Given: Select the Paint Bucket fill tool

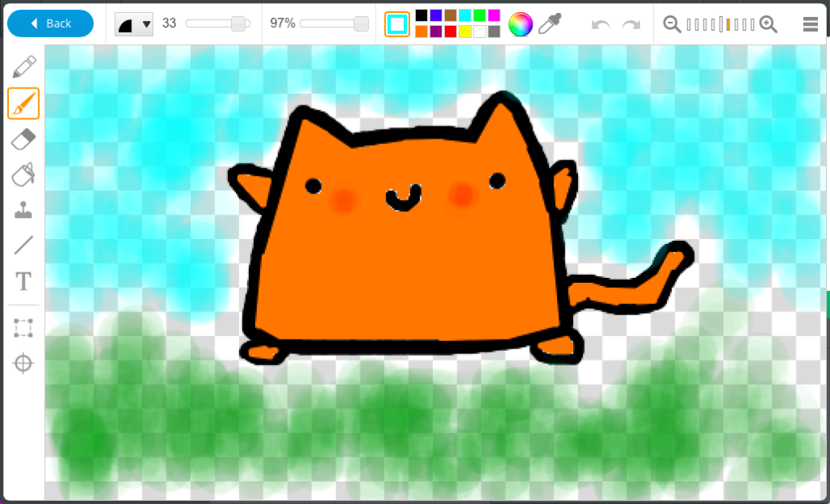Looking at the screenshot, I should [24, 174].
